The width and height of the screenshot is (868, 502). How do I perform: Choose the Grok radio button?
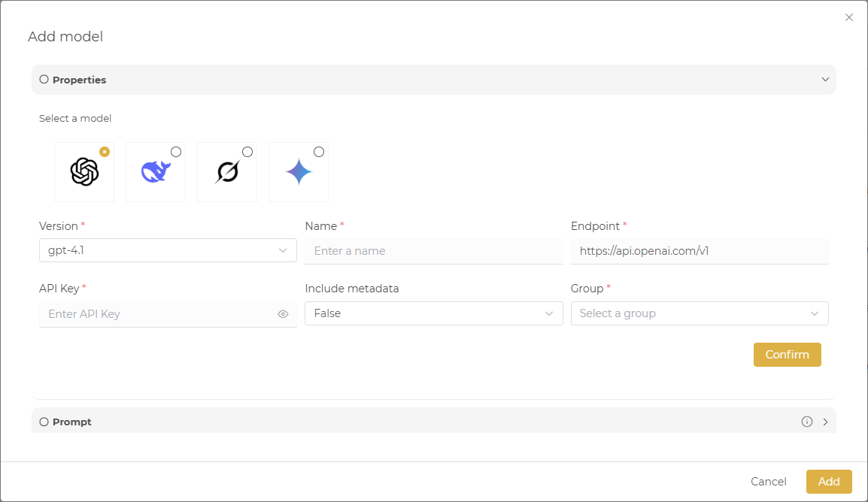pyautogui.click(x=247, y=152)
